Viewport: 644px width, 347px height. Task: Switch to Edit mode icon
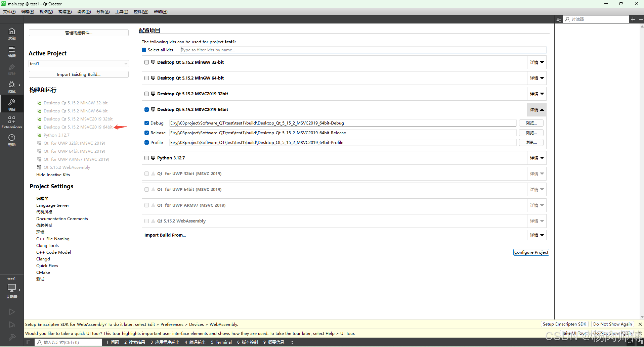[x=12, y=49]
